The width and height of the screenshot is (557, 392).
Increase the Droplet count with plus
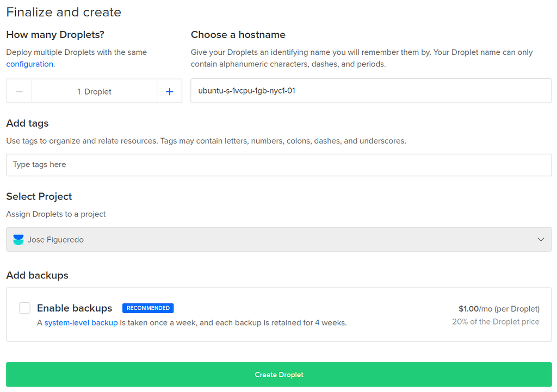pos(169,91)
